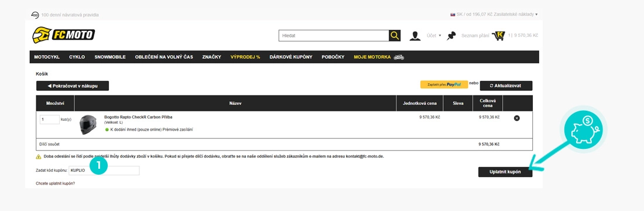Click the search magnifier icon
The height and width of the screenshot is (211, 644).
pyautogui.click(x=394, y=36)
